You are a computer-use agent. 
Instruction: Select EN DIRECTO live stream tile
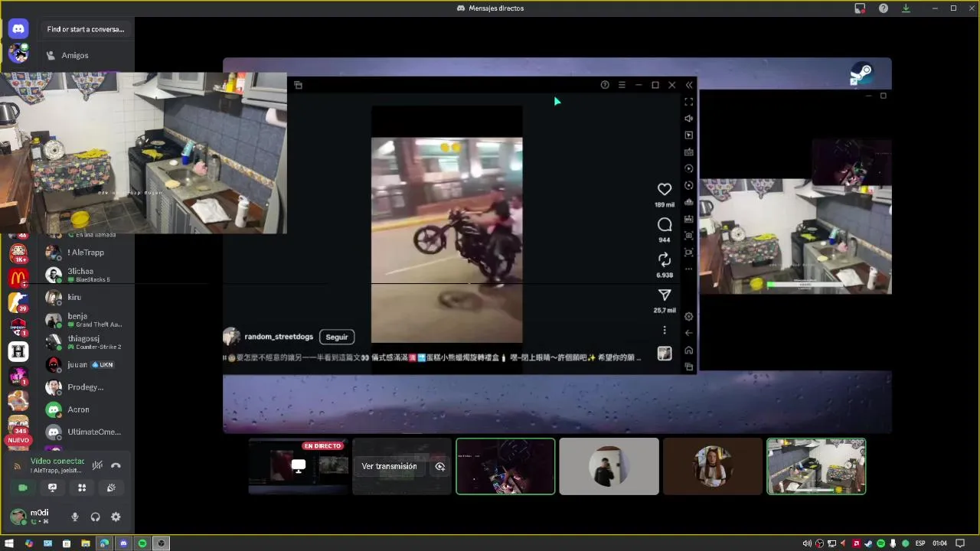point(299,466)
